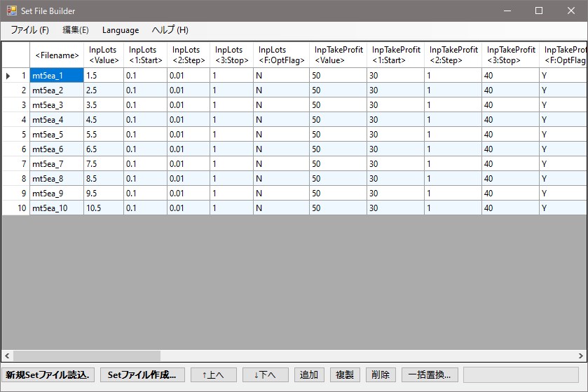The image size is (588, 392).
Task: Click the horizontal scrollbar left arrow
Action: (x=7, y=356)
